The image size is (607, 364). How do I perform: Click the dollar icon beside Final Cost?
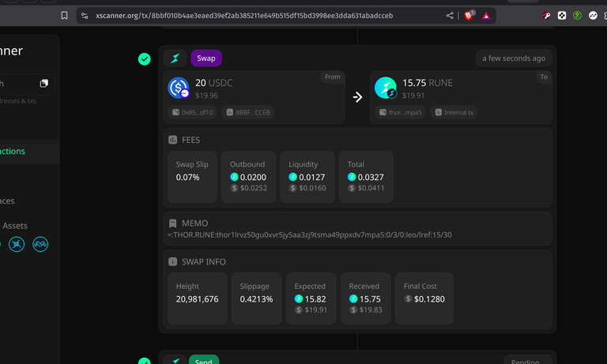point(408,298)
